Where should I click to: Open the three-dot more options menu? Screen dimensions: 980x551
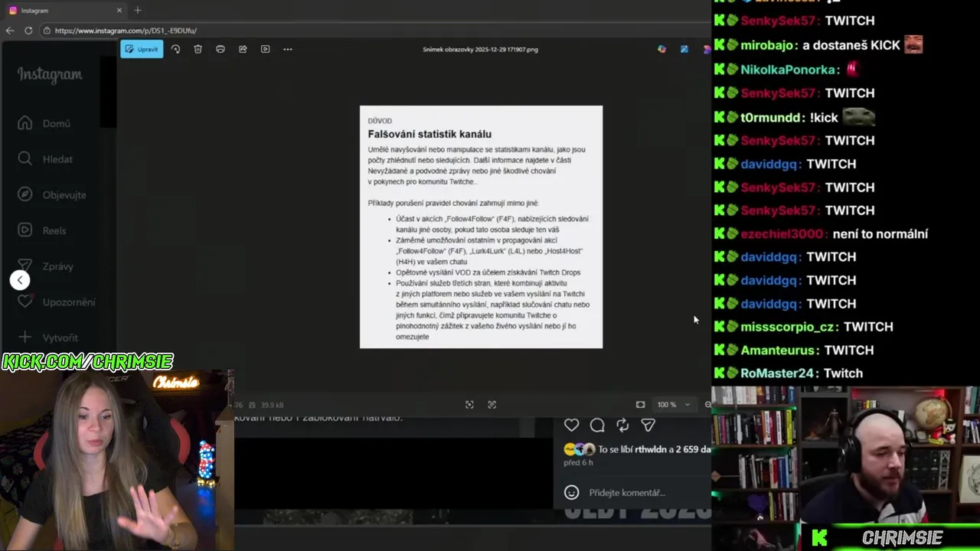point(288,49)
